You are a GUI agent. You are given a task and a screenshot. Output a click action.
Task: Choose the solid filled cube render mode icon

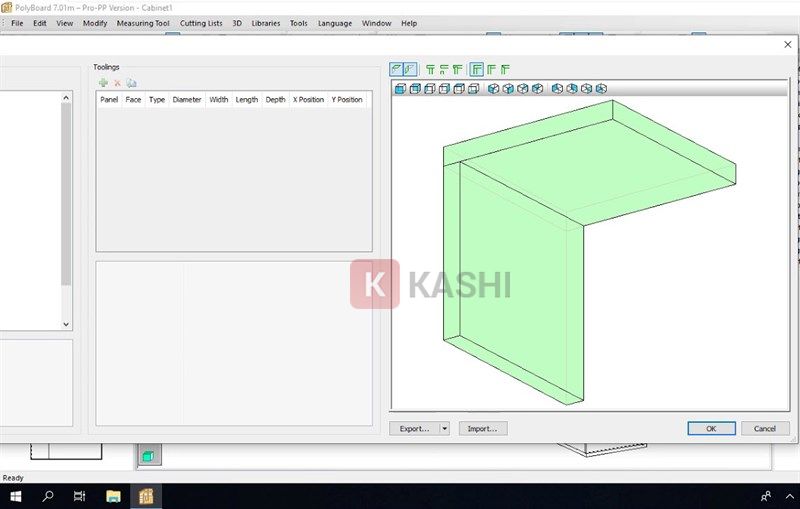401,89
